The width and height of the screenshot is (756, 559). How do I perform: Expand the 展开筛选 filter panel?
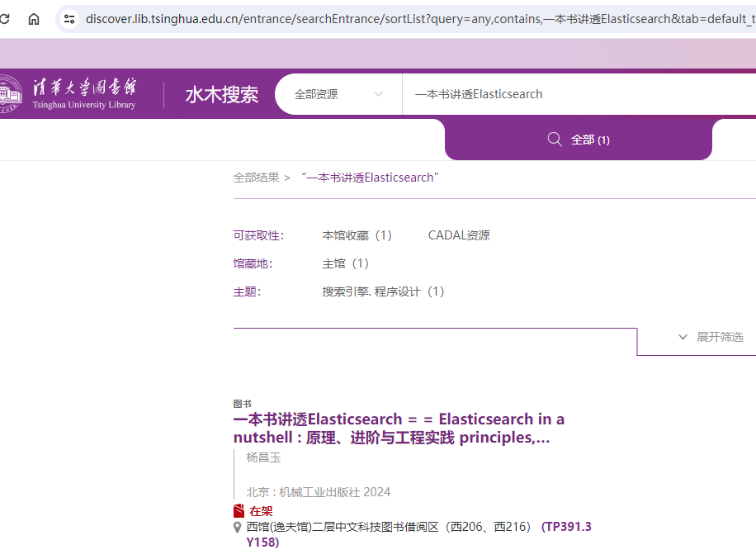711,337
